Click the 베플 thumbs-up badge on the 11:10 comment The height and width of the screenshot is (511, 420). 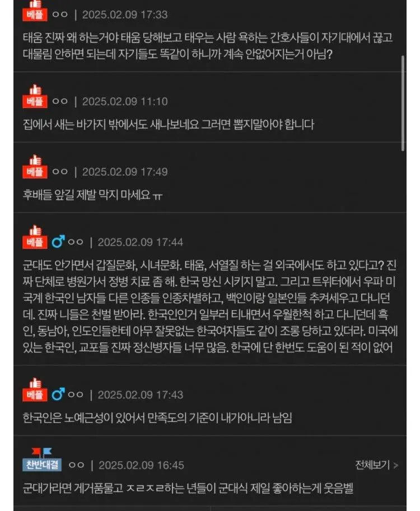click(35, 96)
